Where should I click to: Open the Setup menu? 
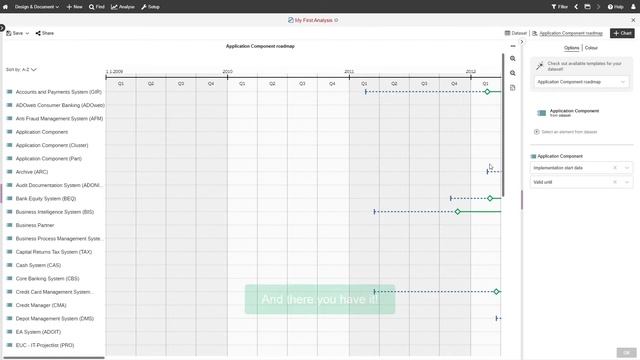(x=150, y=7)
